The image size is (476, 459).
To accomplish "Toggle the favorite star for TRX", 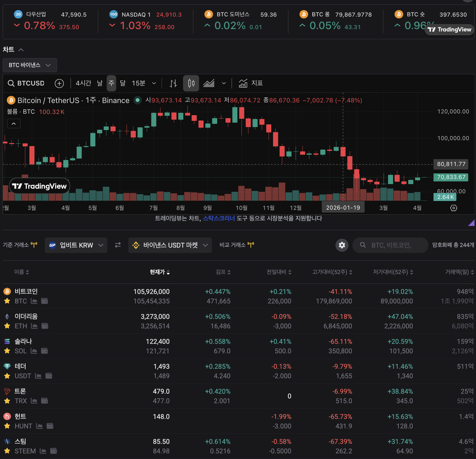I will click(x=7, y=401).
